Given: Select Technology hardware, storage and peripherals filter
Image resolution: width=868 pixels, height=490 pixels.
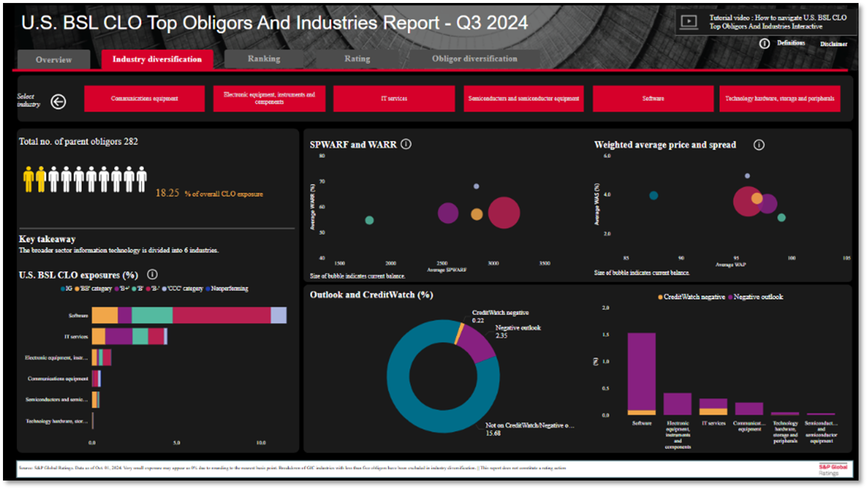Looking at the screenshot, I should click(x=779, y=99).
